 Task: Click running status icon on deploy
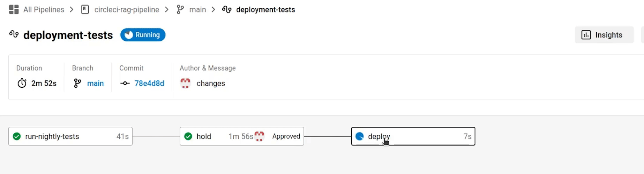[x=360, y=136]
